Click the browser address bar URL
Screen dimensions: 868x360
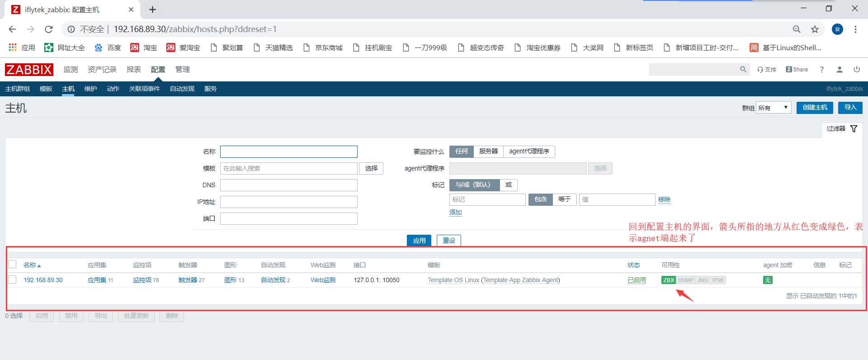[x=195, y=29]
